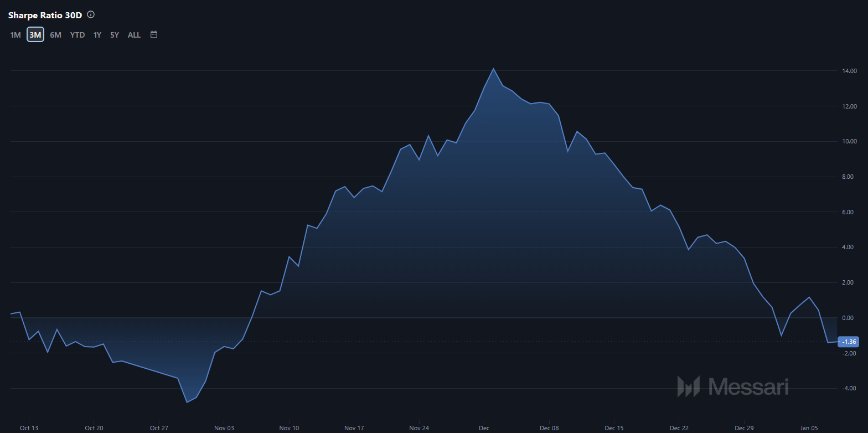The width and height of the screenshot is (868, 433).
Task: Click the Dec 08 date label
Action: tap(549, 428)
